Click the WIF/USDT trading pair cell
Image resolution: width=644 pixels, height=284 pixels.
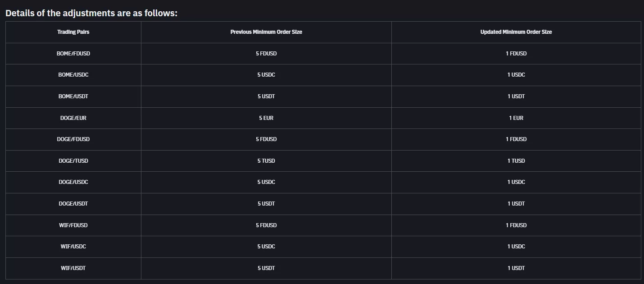(73, 268)
